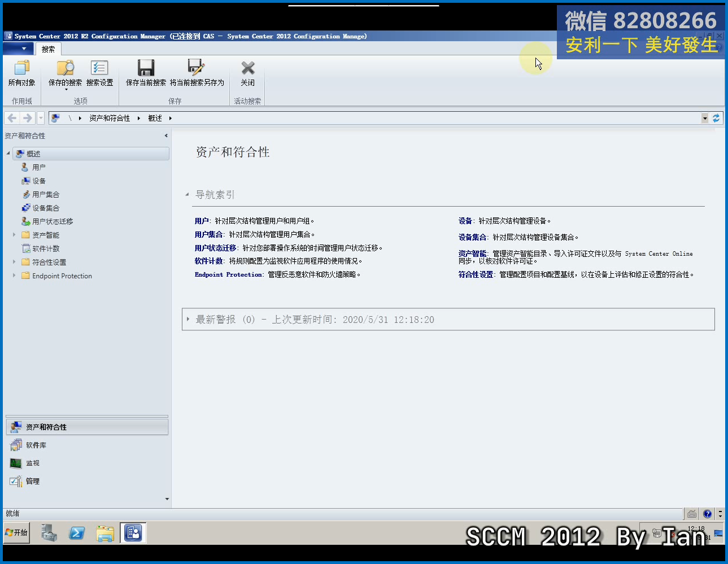Go forward with the navigation Forward arrow

[x=27, y=118]
